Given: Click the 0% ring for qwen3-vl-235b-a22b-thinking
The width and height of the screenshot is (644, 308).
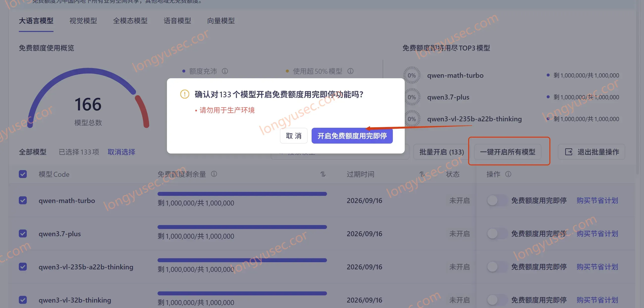Looking at the screenshot, I should [411, 119].
